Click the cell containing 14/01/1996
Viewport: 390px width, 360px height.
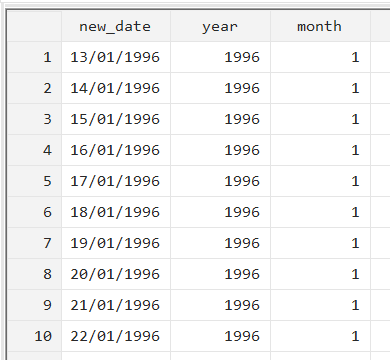tap(116, 88)
